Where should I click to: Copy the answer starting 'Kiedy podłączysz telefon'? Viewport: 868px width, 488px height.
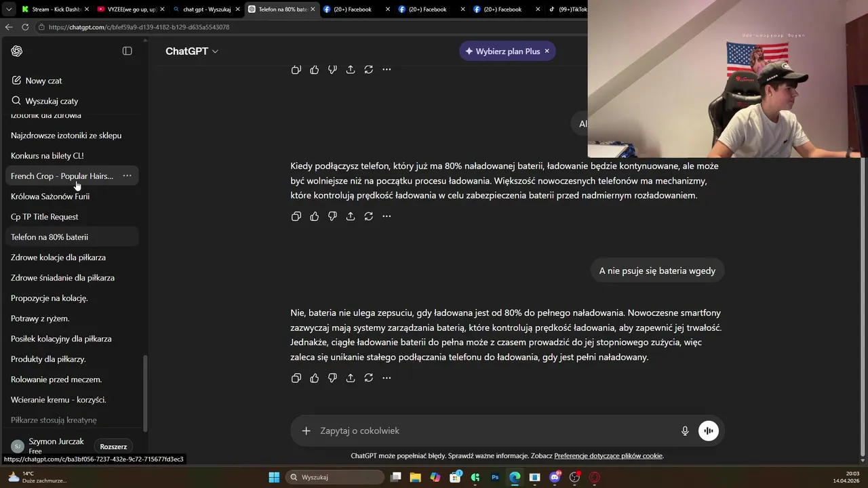click(296, 216)
